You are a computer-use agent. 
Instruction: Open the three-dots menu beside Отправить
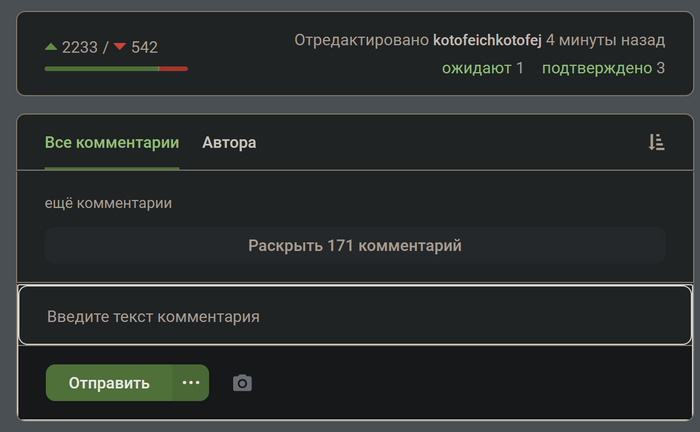click(190, 383)
